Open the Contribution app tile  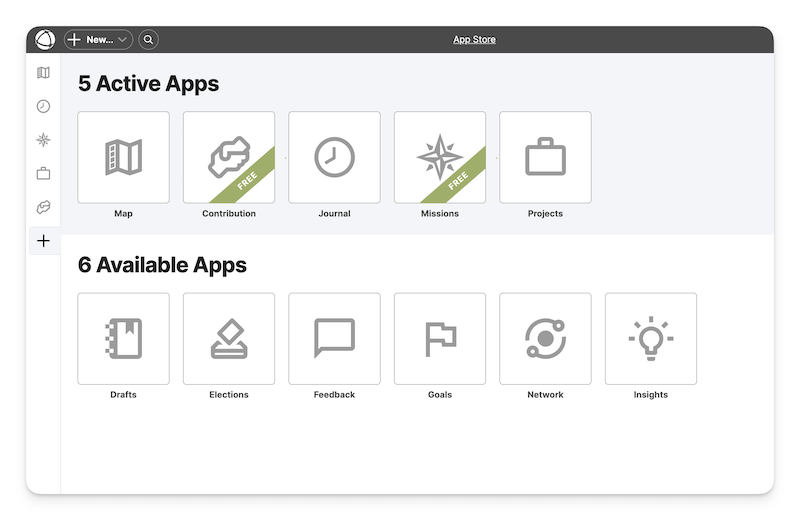click(229, 157)
